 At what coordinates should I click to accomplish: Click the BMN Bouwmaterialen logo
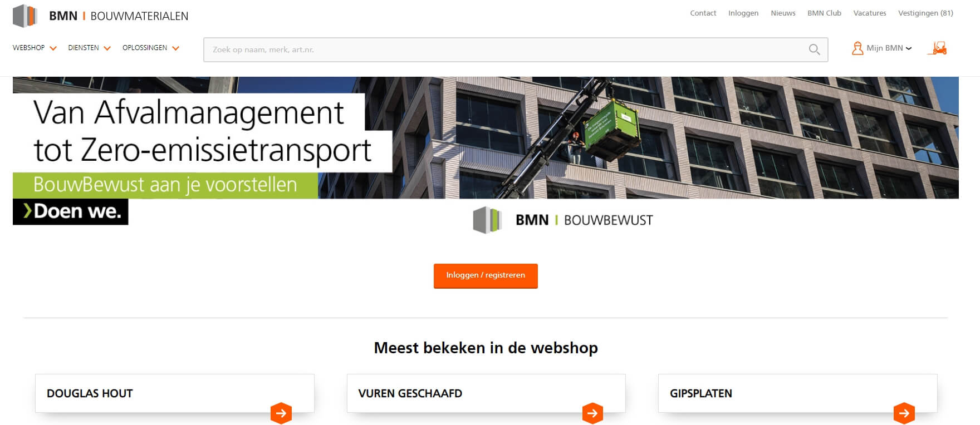tap(101, 16)
